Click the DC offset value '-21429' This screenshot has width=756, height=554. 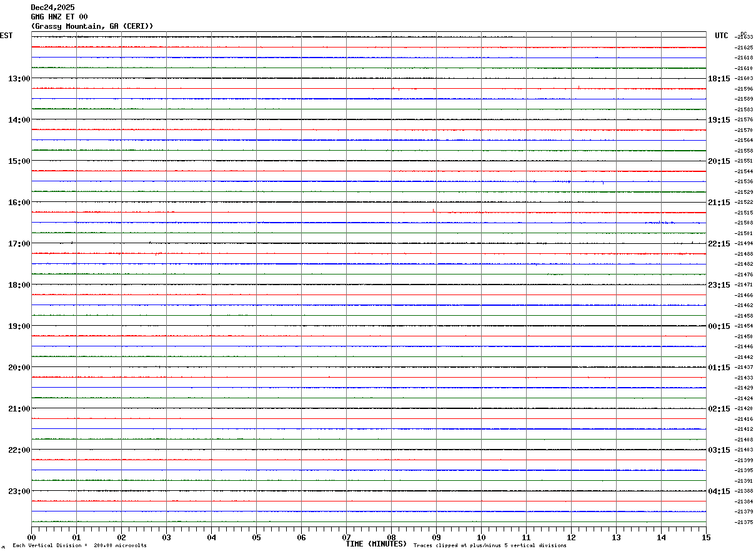tap(744, 388)
